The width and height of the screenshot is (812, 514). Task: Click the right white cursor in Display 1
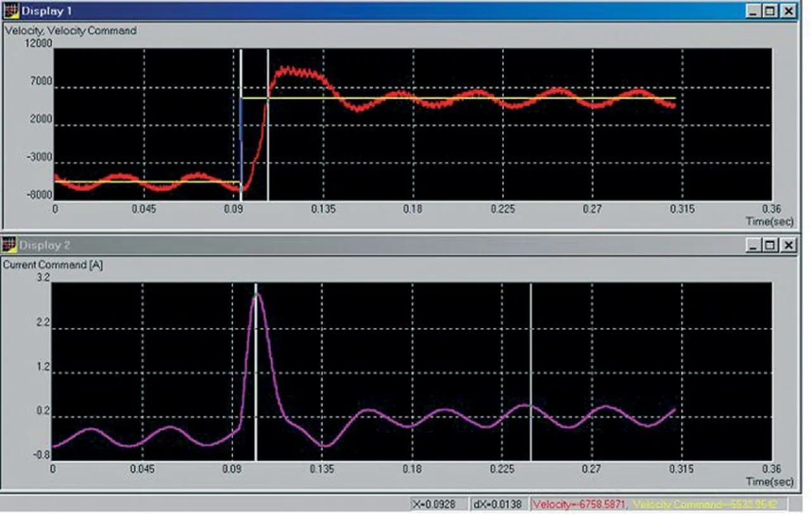[268, 146]
